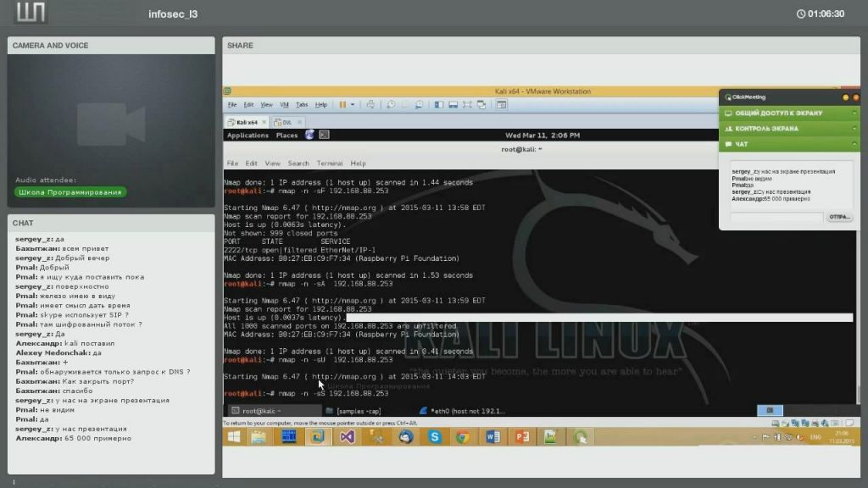The image size is (868, 488).
Task: Click the Chrome icon in the taskbar
Action: pos(463,437)
